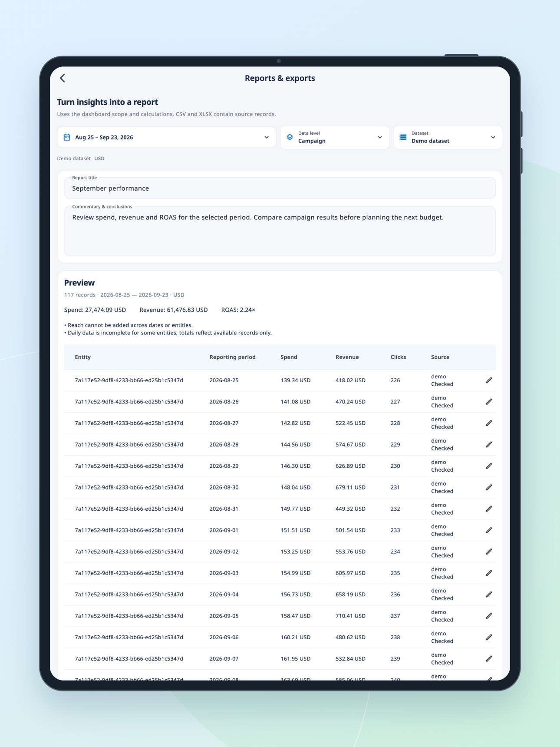This screenshot has height=747, width=560.
Task: Click the Clicks column header
Action: (398, 357)
